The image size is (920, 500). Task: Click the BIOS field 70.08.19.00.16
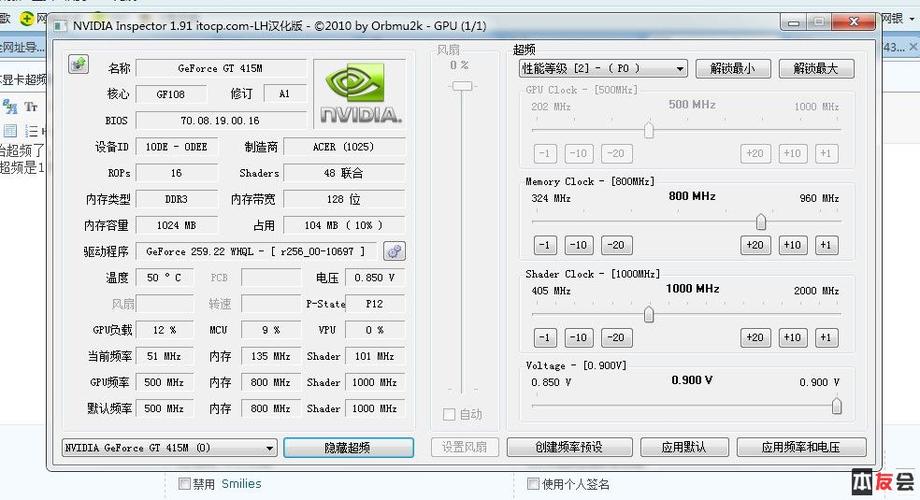221,120
